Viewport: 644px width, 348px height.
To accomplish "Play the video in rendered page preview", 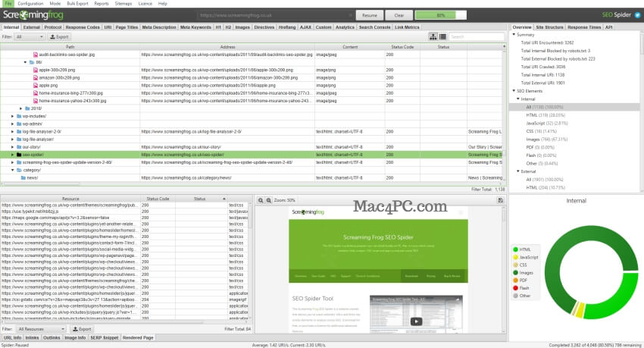I will coord(416,321).
